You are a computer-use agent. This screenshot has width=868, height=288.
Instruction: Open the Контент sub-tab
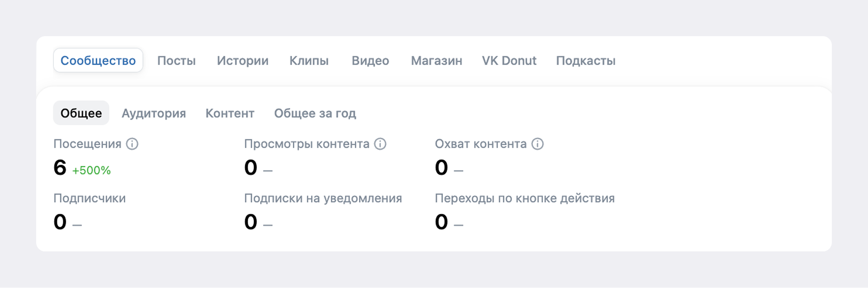(230, 113)
